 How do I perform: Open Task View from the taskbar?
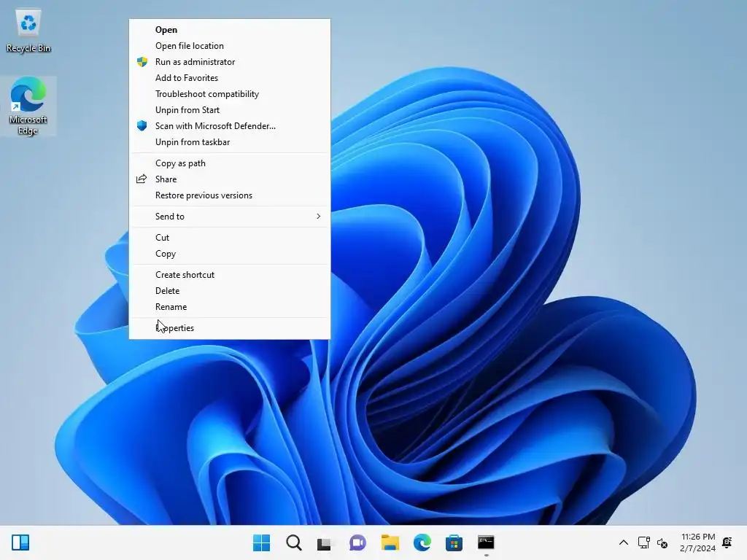tap(325, 543)
